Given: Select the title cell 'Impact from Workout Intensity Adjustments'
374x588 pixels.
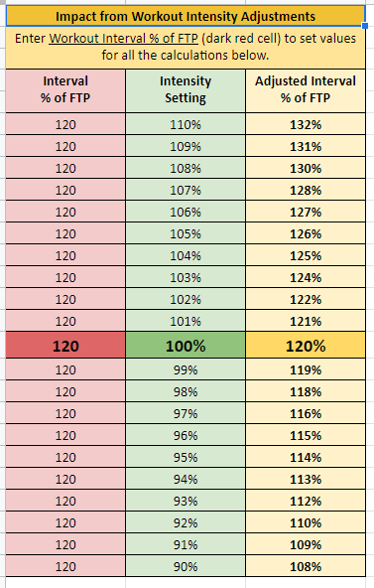Looking at the screenshot, I should 186,17.
